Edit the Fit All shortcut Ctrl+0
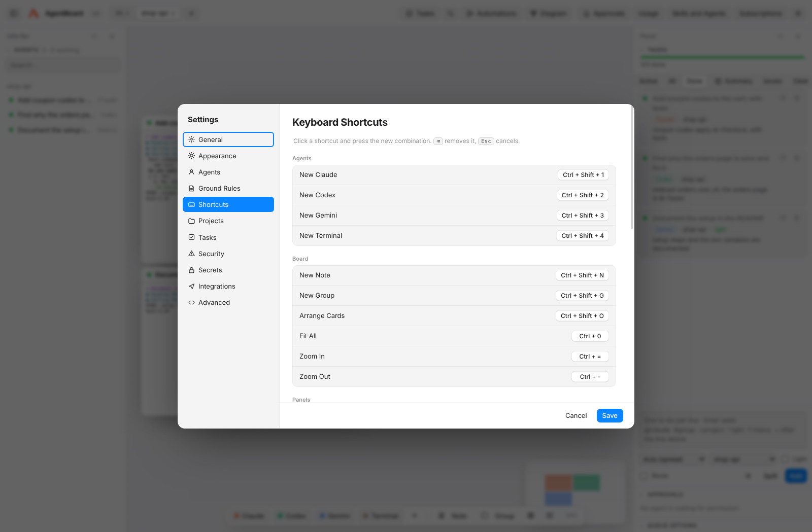The height and width of the screenshot is (532, 812). pyautogui.click(x=590, y=336)
